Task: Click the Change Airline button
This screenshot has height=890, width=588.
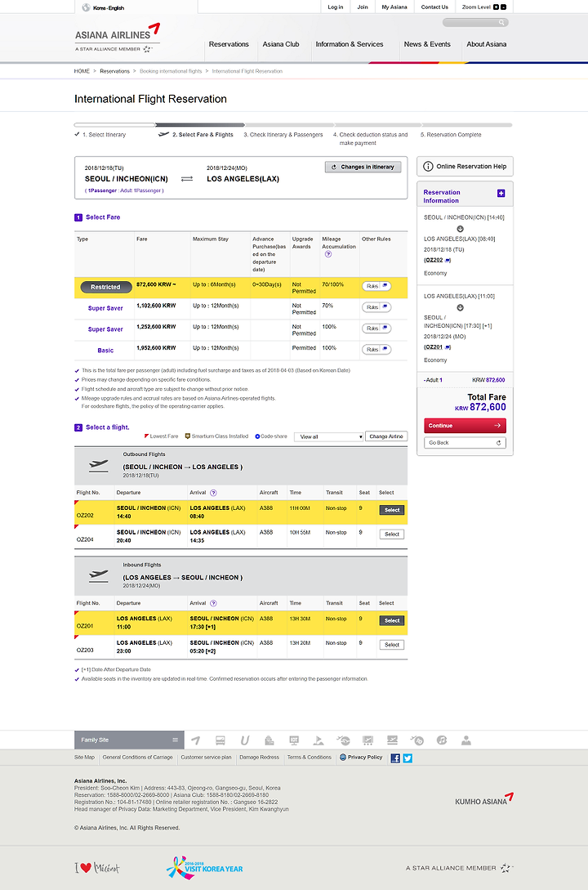Action: click(x=386, y=436)
